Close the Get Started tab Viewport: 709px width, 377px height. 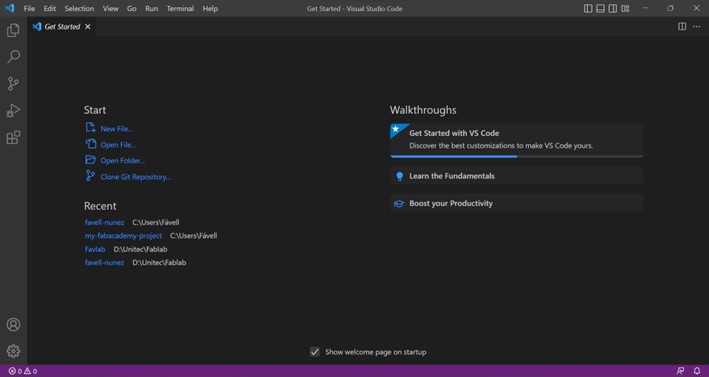88,27
